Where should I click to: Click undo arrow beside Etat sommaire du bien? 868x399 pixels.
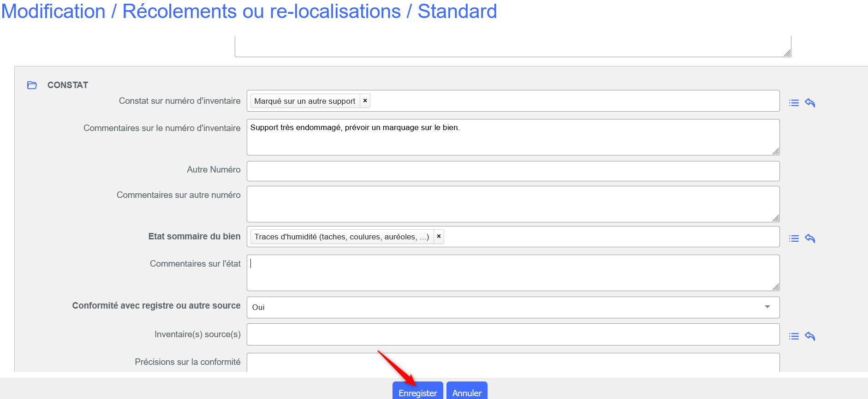(x=810, y=238)
